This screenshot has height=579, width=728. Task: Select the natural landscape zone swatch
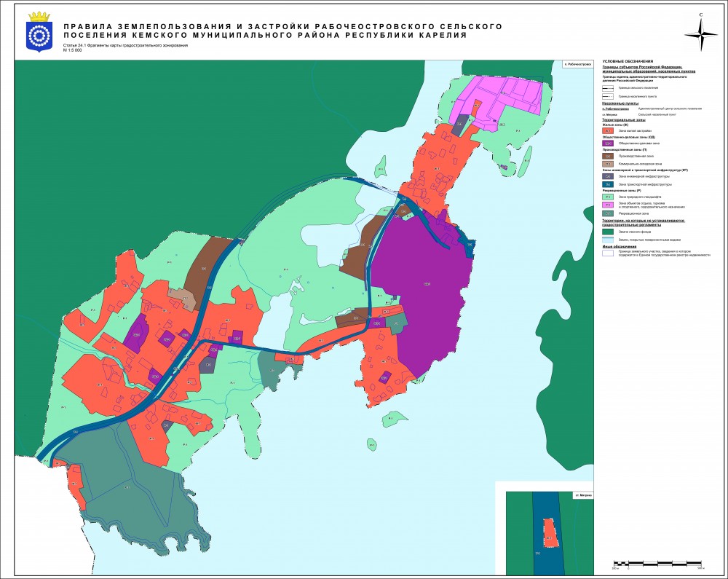[x=608, y=197]
